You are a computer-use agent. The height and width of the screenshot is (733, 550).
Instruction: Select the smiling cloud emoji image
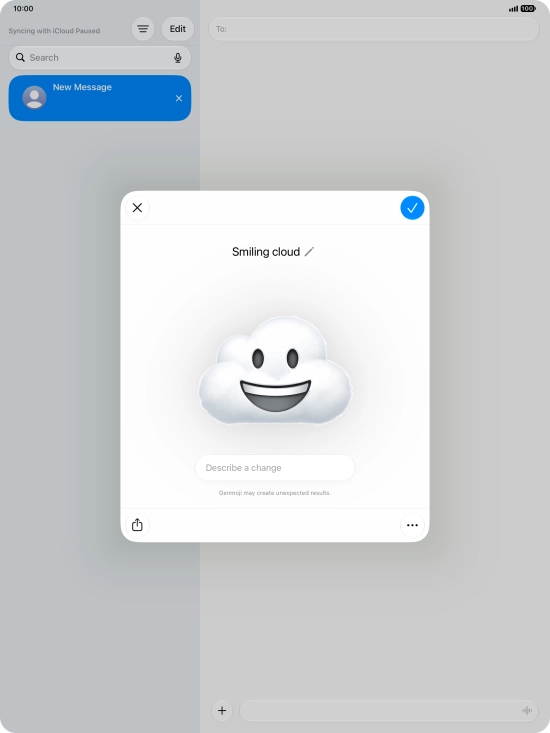pyautogui.click(x=275, y=370)
